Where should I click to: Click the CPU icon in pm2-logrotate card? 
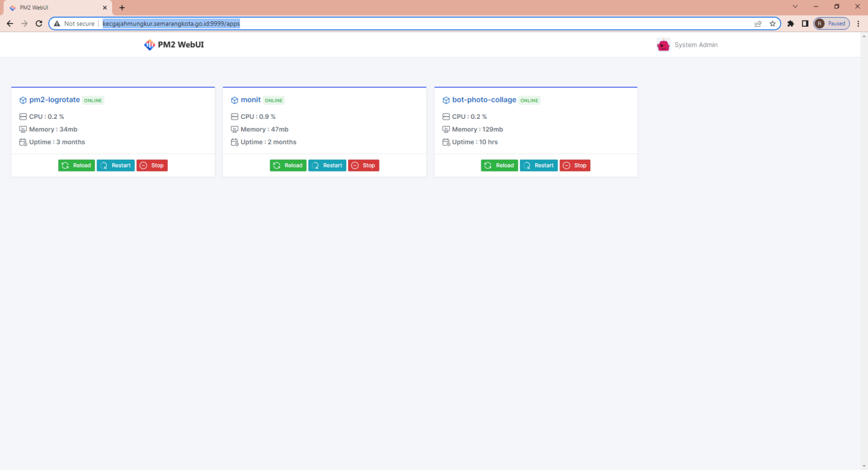coord(23,116)
